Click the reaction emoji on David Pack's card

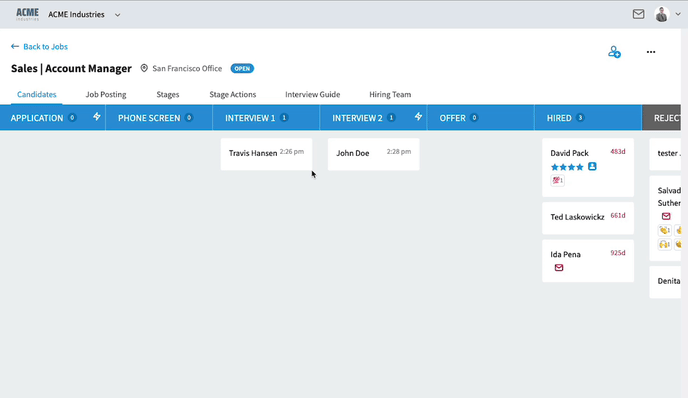click(557, 180)
